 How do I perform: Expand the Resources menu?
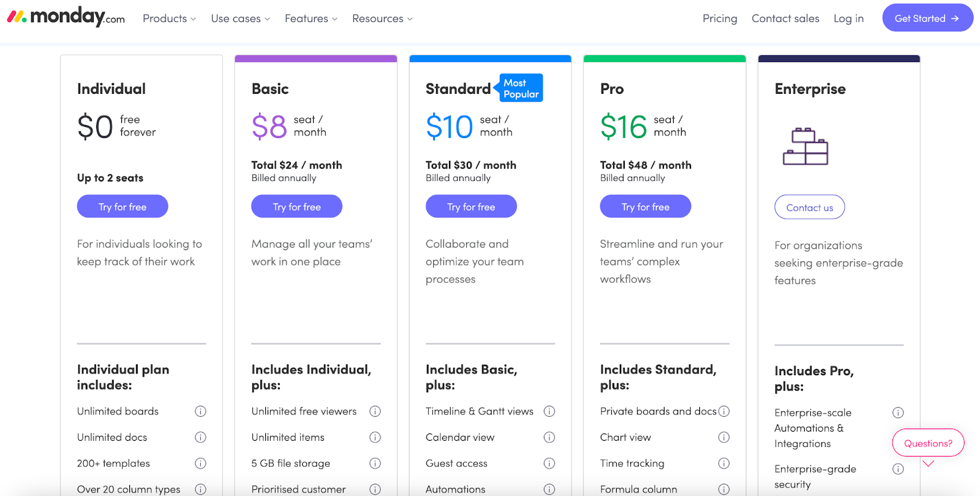point(382,18)
